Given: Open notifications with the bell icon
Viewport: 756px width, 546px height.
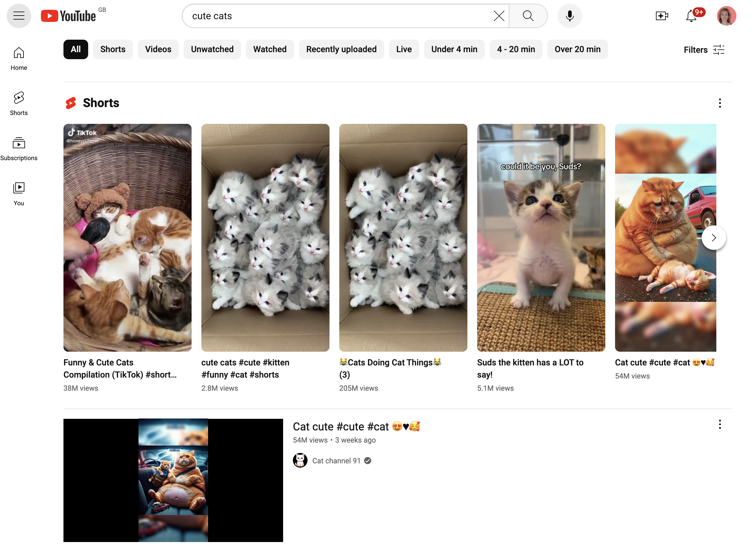Looking at the screenshot, I should [x=691, y=16].
